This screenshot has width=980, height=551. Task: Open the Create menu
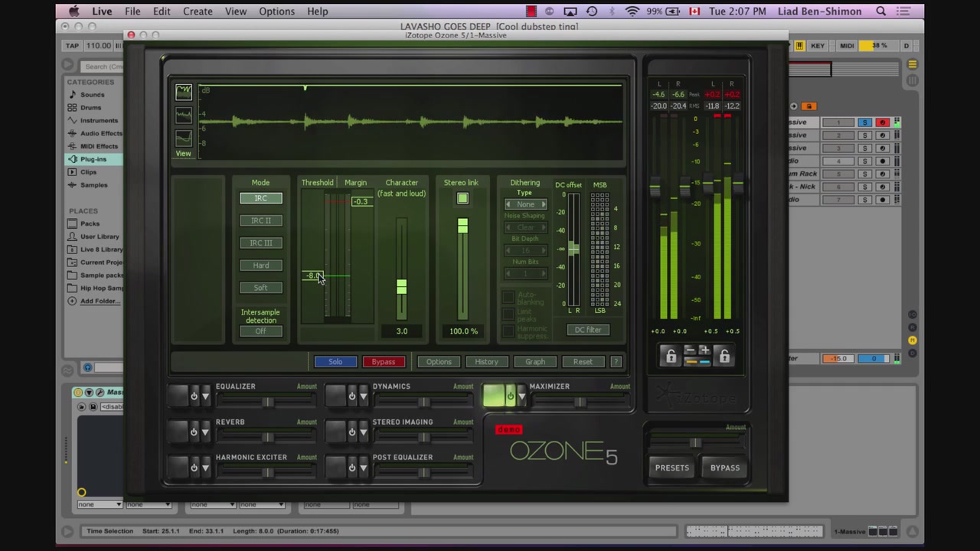point(198,11)
